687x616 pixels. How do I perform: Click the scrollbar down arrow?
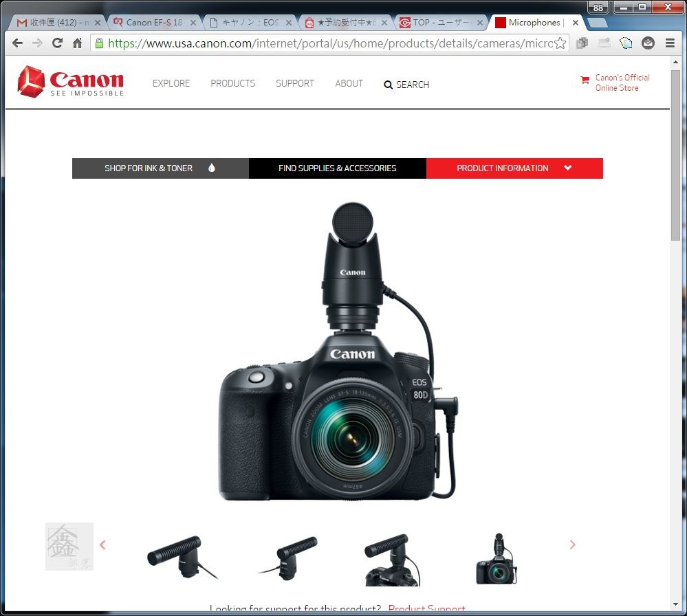click(675, 605)
